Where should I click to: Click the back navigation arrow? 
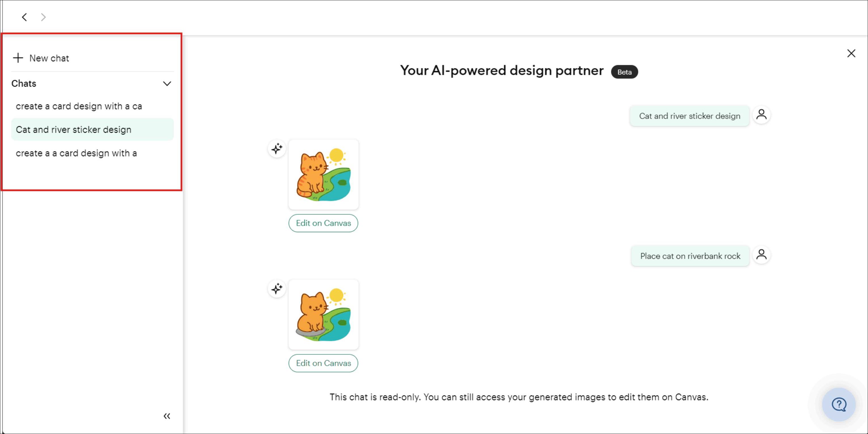(24, 17)
